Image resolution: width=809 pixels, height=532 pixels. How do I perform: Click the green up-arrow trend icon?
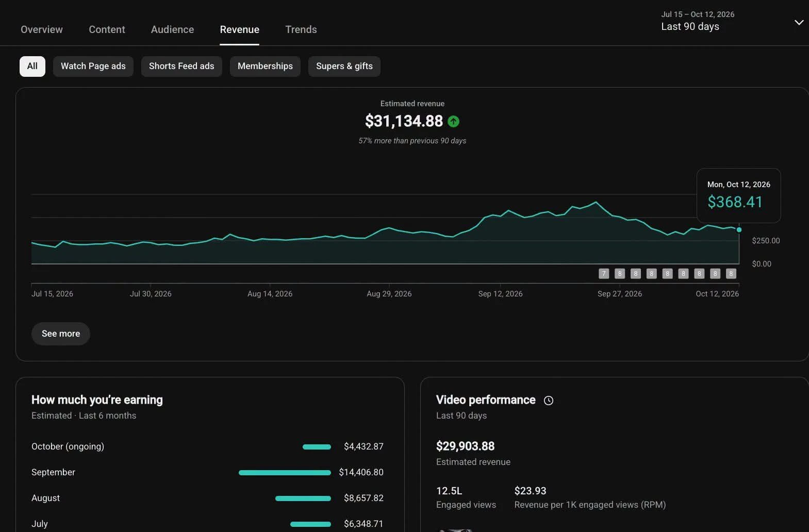coord(453,121)
